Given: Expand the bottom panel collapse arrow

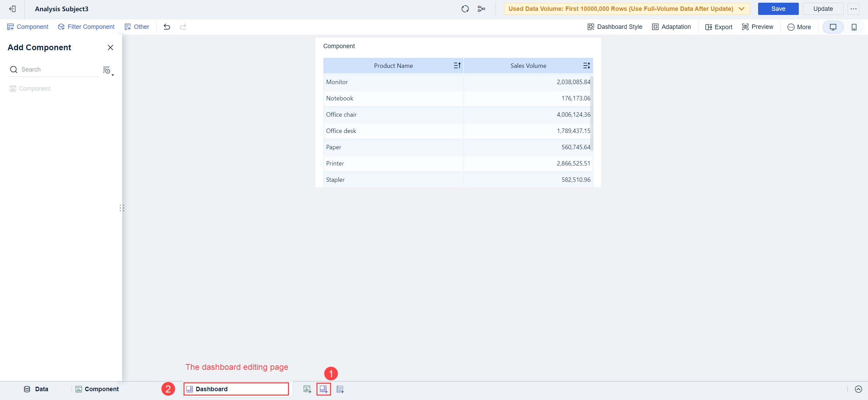Looking at the screenshot, I should [x=858, y=389].
